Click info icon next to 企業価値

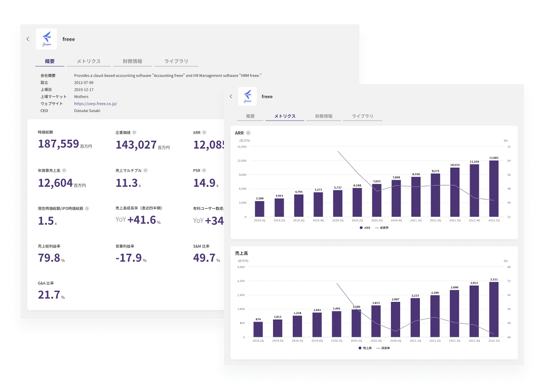click(x=134, y=132)
